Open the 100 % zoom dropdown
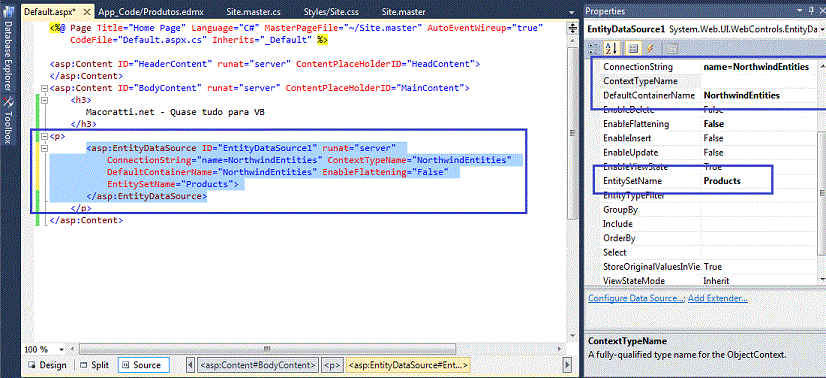The width and height of the screenshot is (826, 378). (62, 350)
